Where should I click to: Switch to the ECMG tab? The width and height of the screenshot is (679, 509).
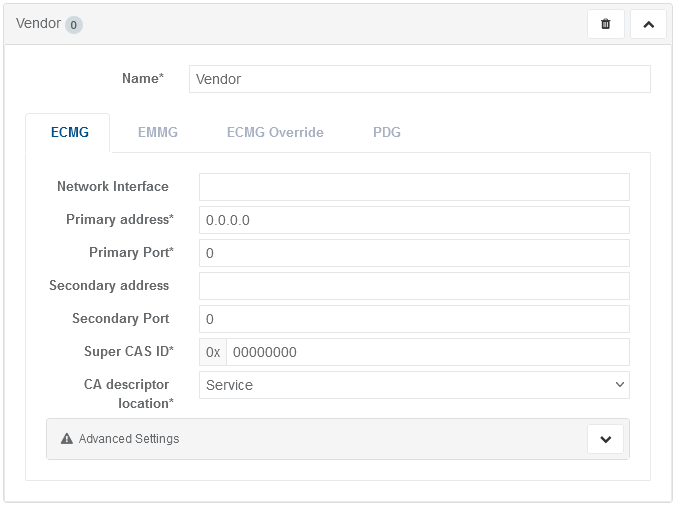(69, 132)
